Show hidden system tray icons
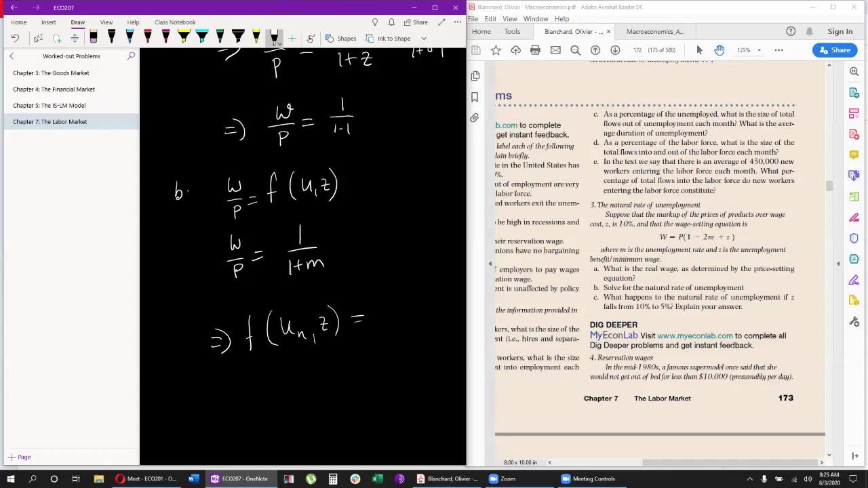This screenshot has height=488, width=868. 749,479
